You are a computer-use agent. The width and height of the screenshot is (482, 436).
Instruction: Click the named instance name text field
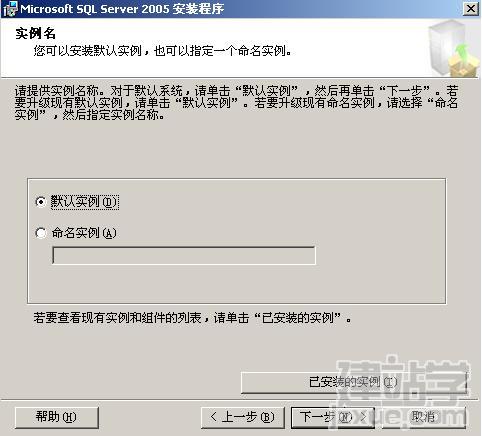pos(184,256)
